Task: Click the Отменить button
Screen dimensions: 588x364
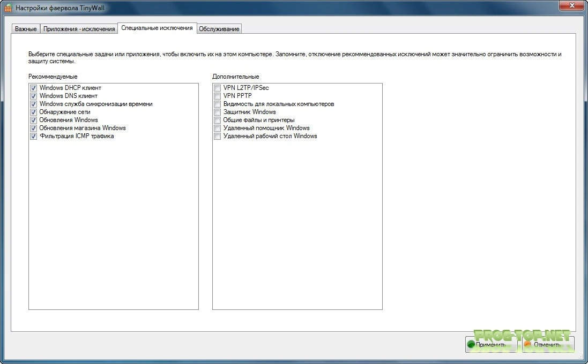Action: 548,345
